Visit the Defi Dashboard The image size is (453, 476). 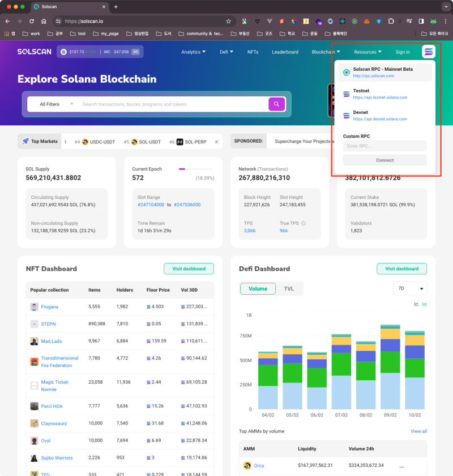click(401, 269)
